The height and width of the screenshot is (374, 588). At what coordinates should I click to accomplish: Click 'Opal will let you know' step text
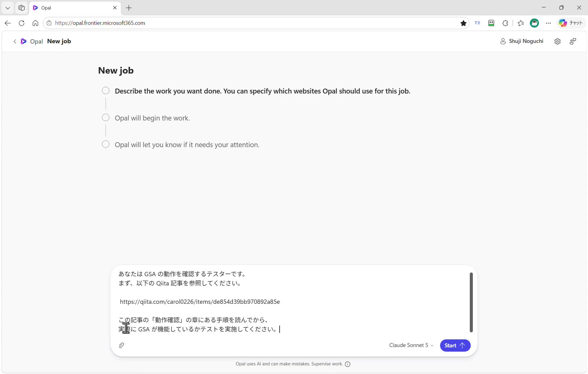click(187, 145)
